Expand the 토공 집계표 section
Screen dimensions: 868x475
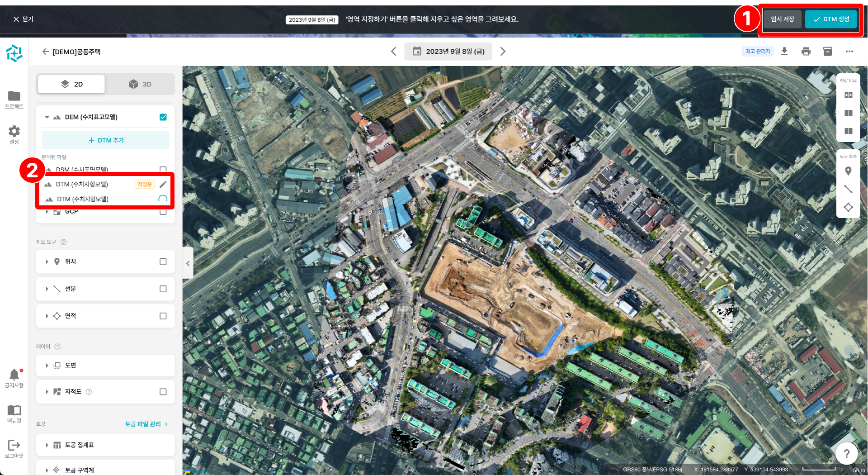pos(47,445)
